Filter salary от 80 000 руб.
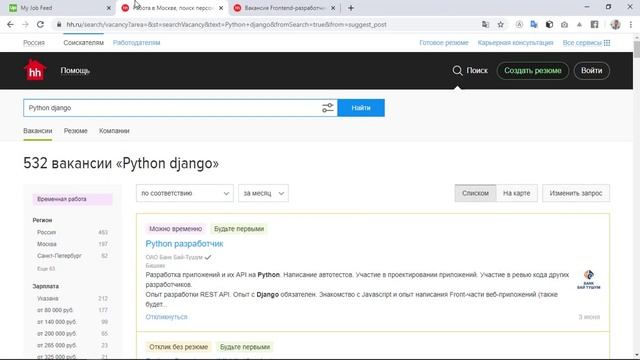Viewport: 640px width, 360px height. pos(55,310)
